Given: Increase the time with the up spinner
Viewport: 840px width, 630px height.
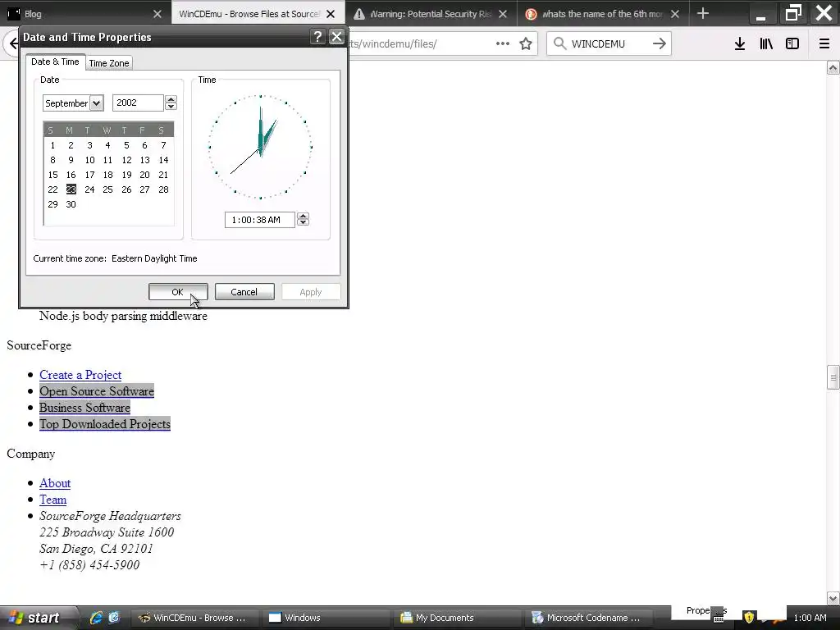Looking at the screenshot, I should point(304,216).
